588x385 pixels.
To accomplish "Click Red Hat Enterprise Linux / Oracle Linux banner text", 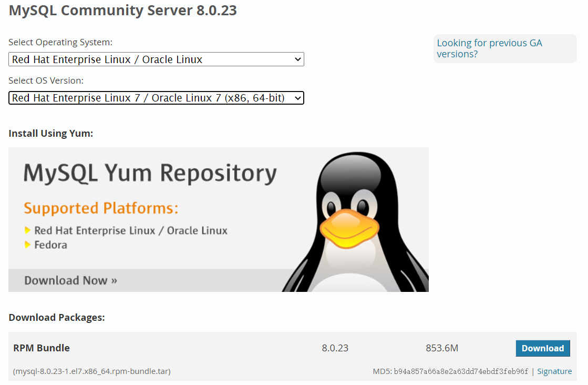I will pos(131,230).
